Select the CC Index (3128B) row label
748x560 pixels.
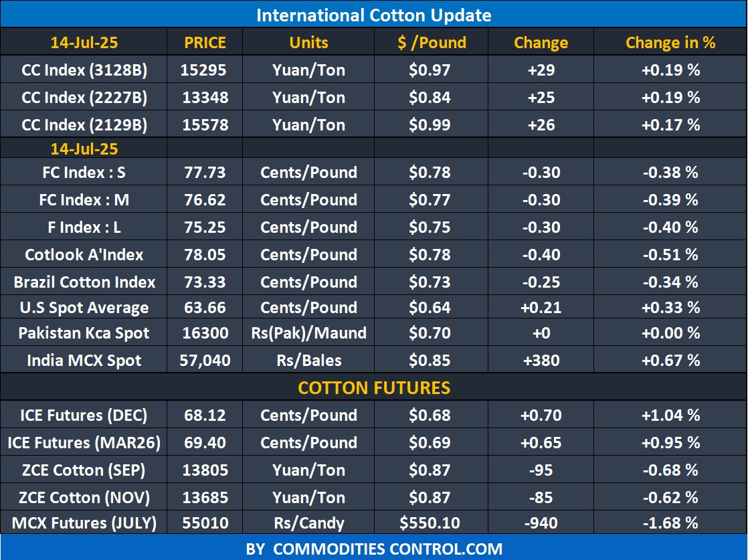[84, 70]
